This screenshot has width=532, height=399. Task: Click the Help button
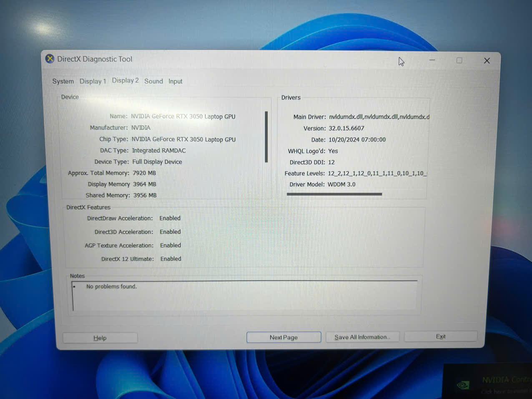point(100,338)
